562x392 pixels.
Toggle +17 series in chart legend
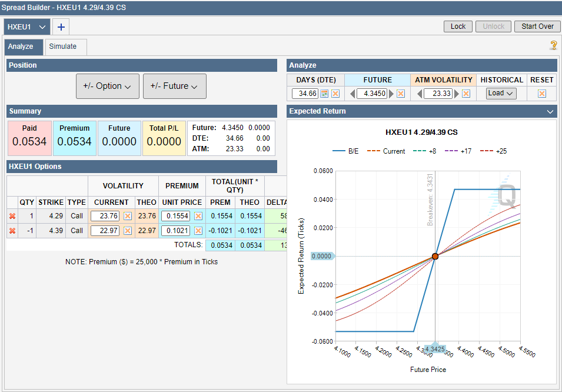(x=458, y=151)
